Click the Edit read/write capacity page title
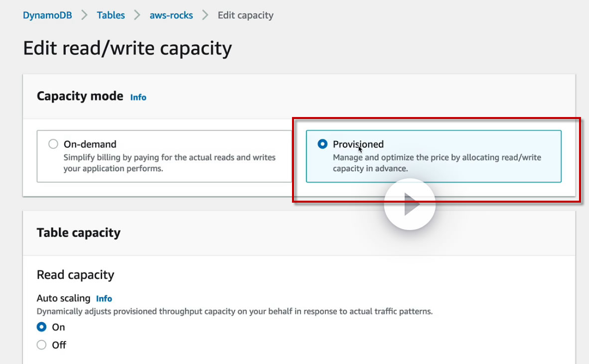This screenshot has height=364, width=589. coord(128,48)
